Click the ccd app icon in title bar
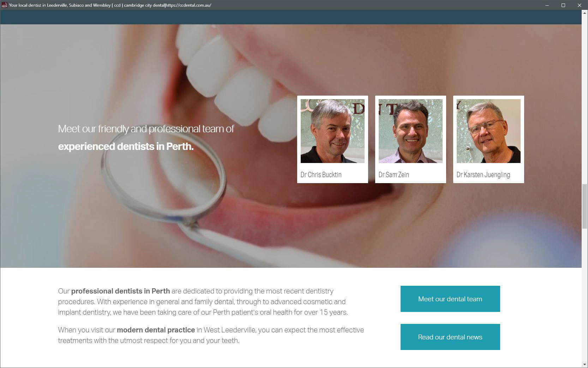 tap(4, 5)
